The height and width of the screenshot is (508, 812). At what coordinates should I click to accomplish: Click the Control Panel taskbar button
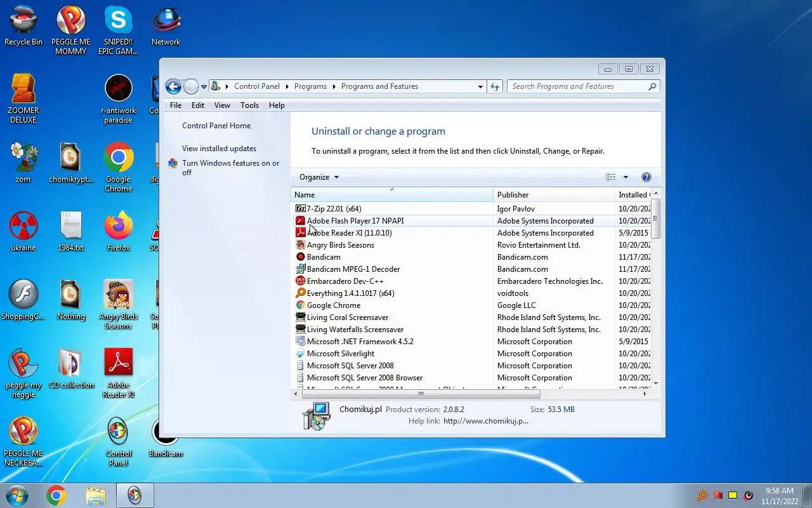[134, 495]
